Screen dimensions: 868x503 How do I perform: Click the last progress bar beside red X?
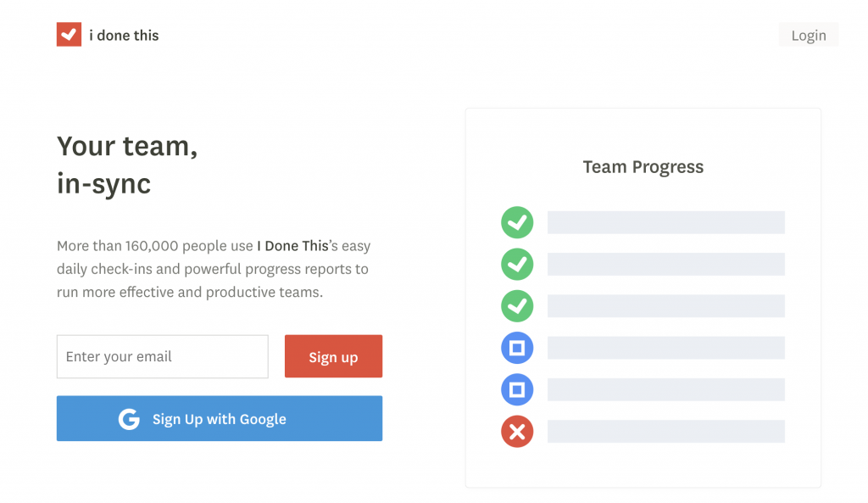[x=665, y=432]
